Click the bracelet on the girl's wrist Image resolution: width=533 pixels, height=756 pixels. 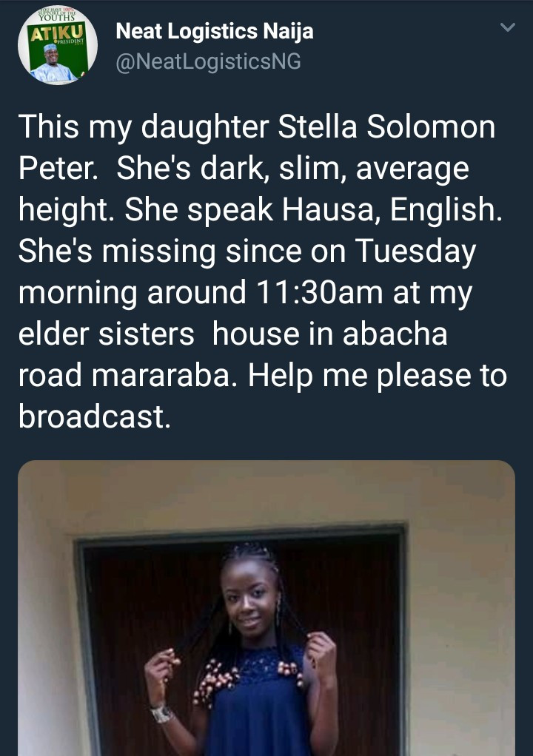coord(161,713)
